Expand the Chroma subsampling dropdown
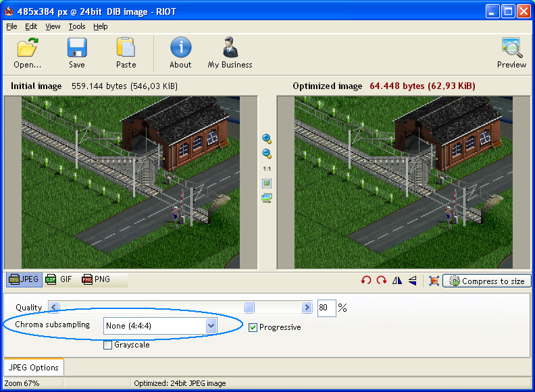This screenshot has width=535, height=392. pyautogui.click(x=211, y=325)
